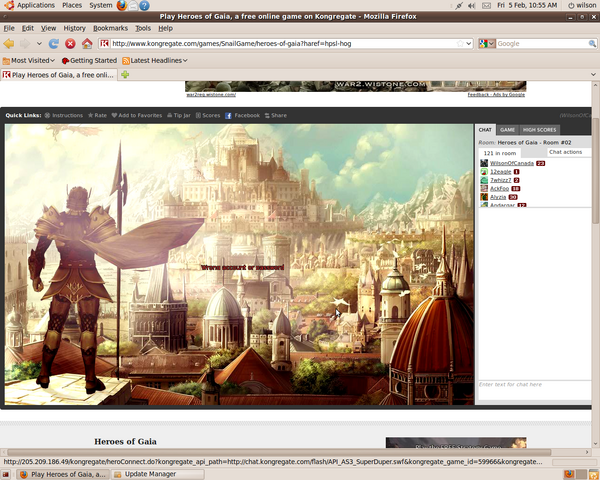Open 12eagle user profile link
The image size is (600, 480).
pos(501,172)
